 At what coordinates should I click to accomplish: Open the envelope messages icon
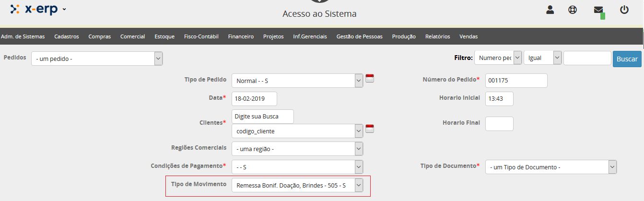598,10
